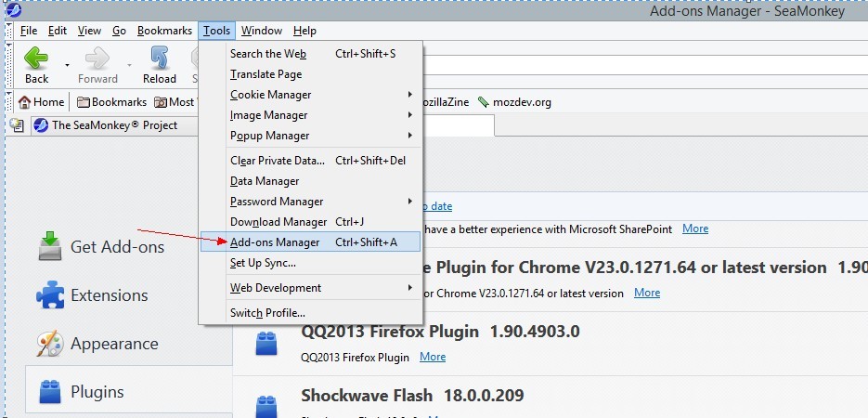Choose Add-ons Manager from Tools menu

click(x=275, y=242)
